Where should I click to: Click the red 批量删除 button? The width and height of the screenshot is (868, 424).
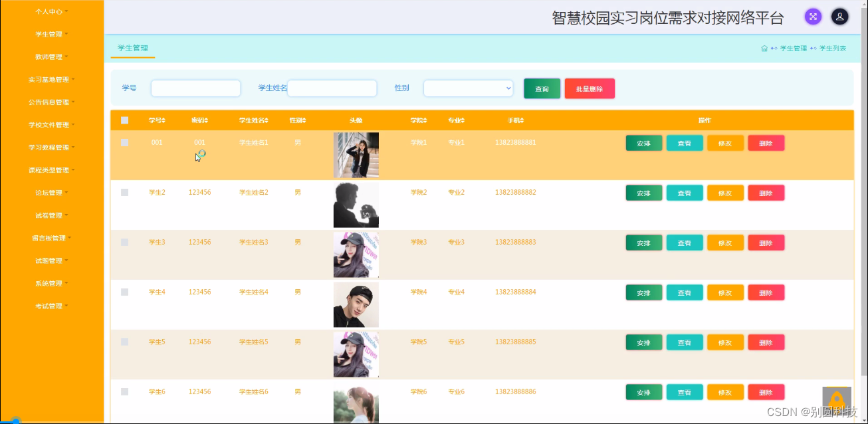click(x=590, y=88)
